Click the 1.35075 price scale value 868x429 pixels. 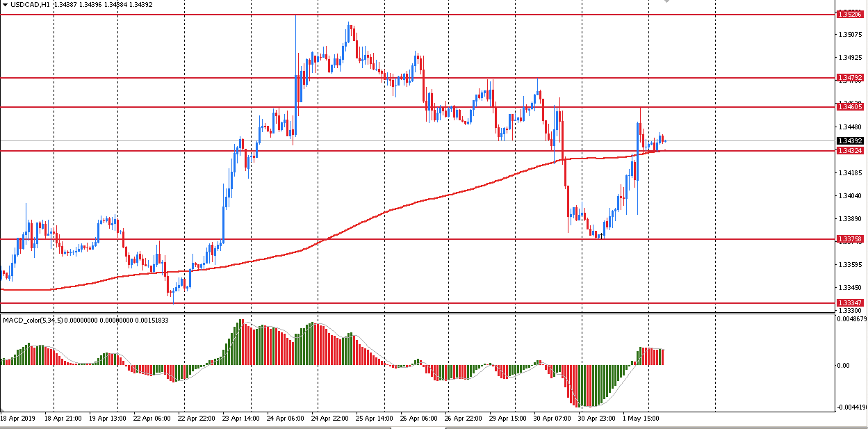pos(851,34)
